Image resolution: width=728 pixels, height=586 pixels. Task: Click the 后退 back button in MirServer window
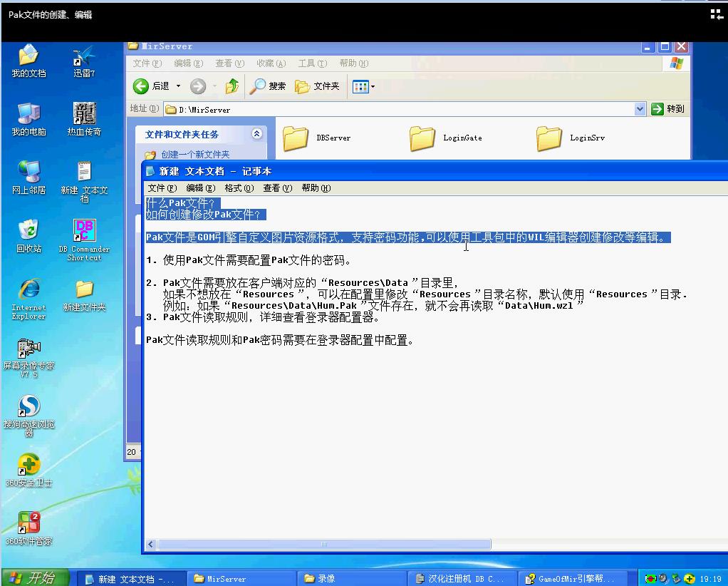[151, 86]
